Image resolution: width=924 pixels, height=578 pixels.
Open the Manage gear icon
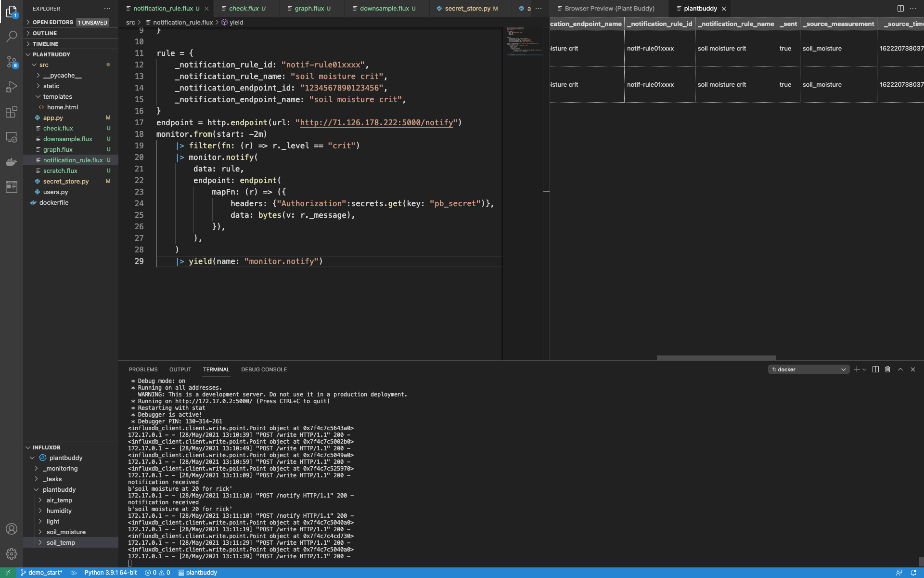(12, 554)
